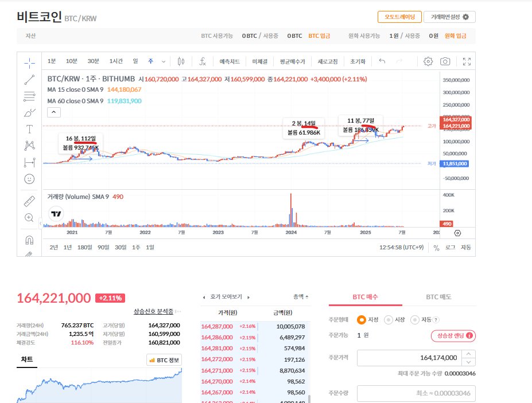532x403 pixels.
Task: Decrease order price with down stepper
Action: (x=468, y=362)
